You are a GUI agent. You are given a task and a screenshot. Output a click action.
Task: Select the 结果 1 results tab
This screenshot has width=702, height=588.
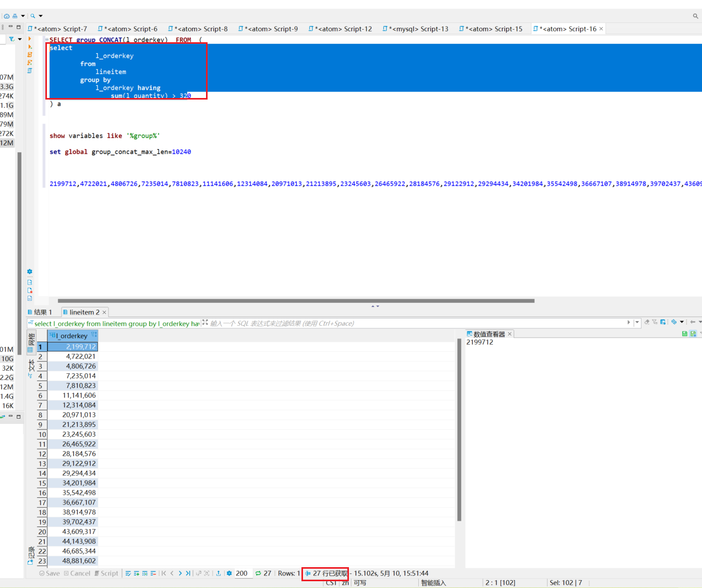(40, 312)
